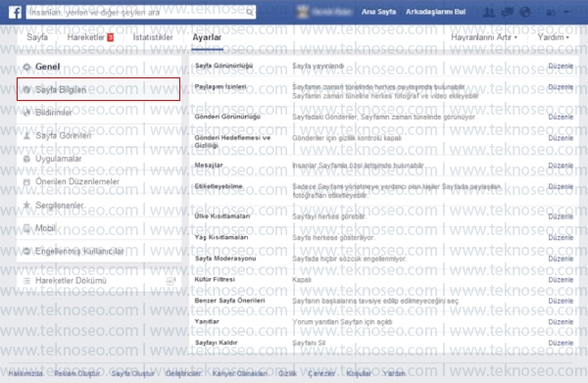The image size is (588, 383).
Task: Open notifications globe icon
Action: click(x=525, y=13)
